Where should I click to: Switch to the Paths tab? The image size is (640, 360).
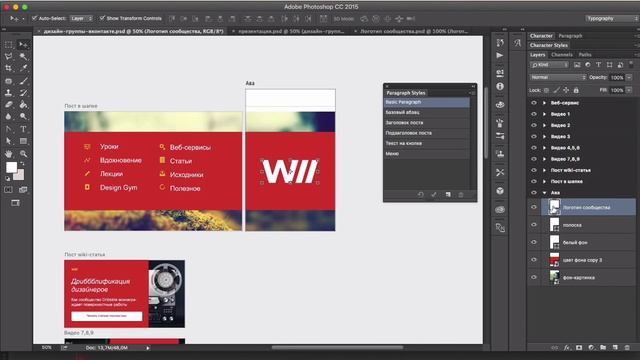(x=585, y=55)
